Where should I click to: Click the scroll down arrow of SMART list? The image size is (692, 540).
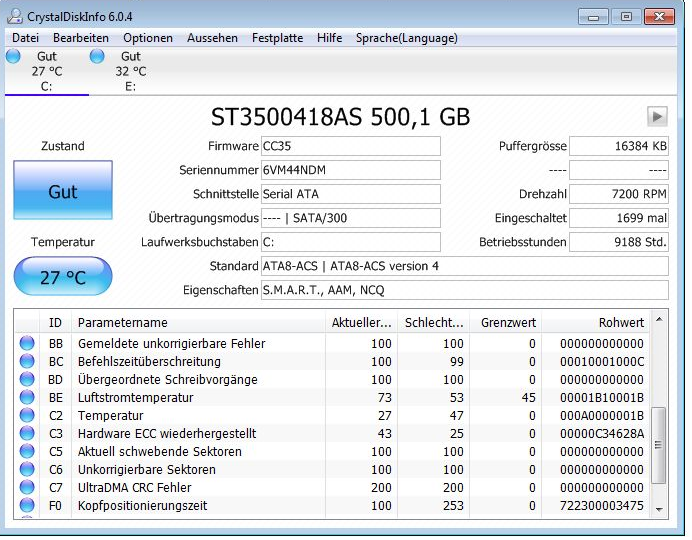(659, 510)
